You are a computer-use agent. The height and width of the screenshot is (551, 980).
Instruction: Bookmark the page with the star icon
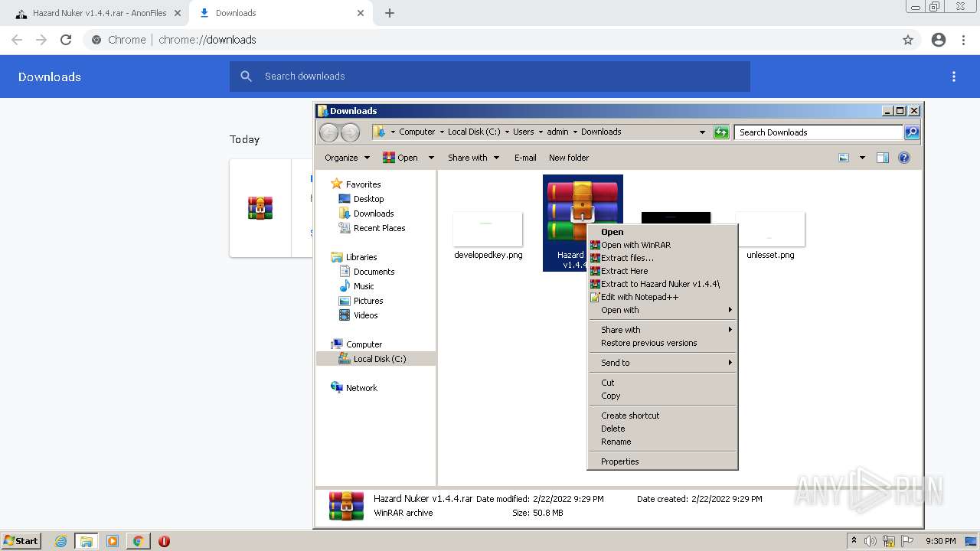[908, 40]
